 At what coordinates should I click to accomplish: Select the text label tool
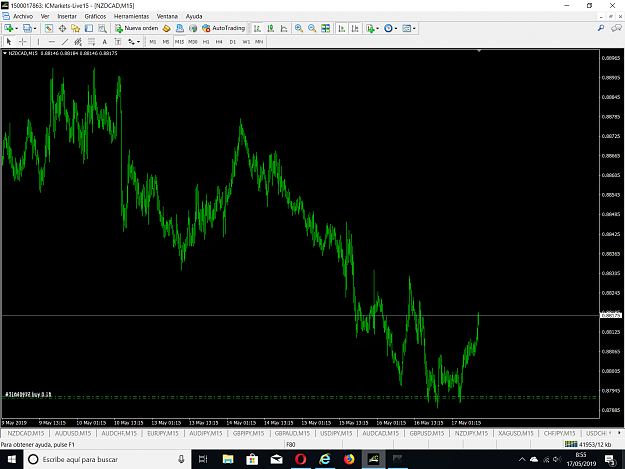(118, 41)
